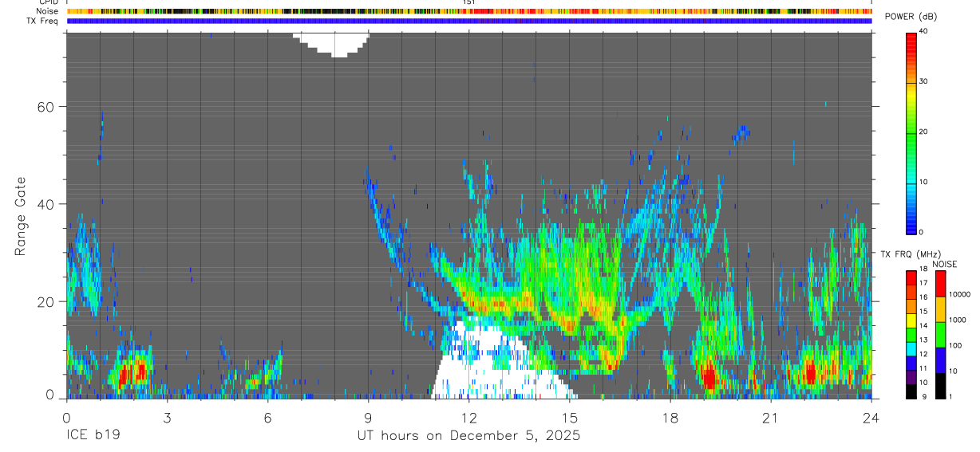Viewport: 980px width, 452px height.
Task: Click hour tick label 9 on time axis
Action: tap(369, 418)
